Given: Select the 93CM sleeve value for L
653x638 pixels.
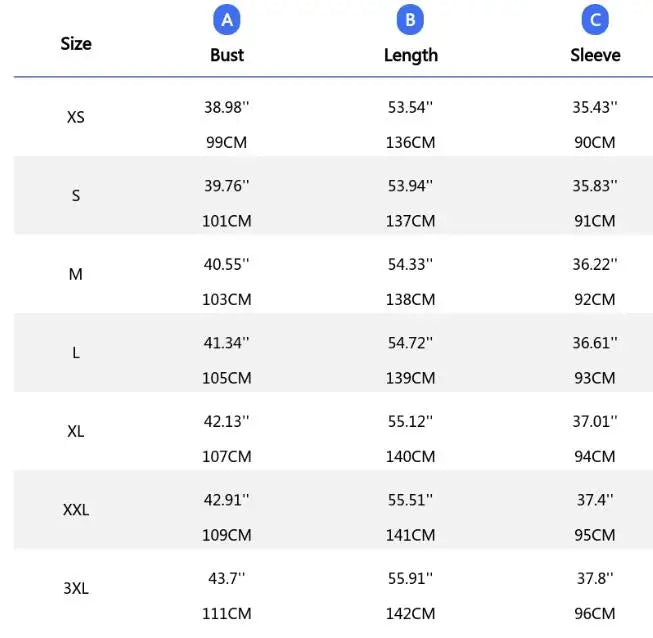Looking at the screenshot, I should (595, 378).
